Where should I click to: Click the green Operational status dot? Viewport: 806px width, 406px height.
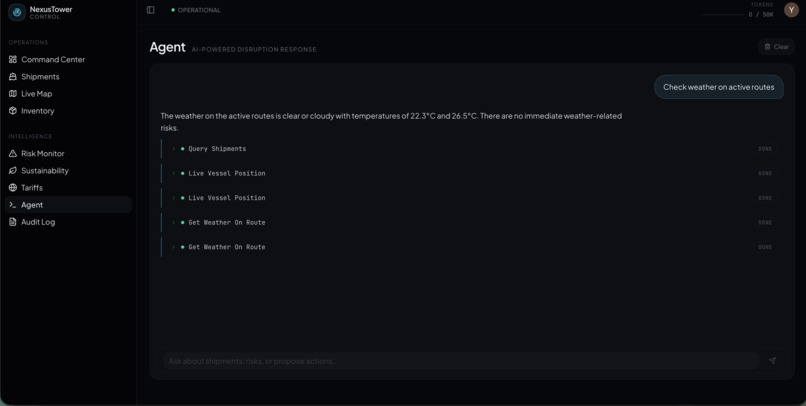click(x=173, y=10)
